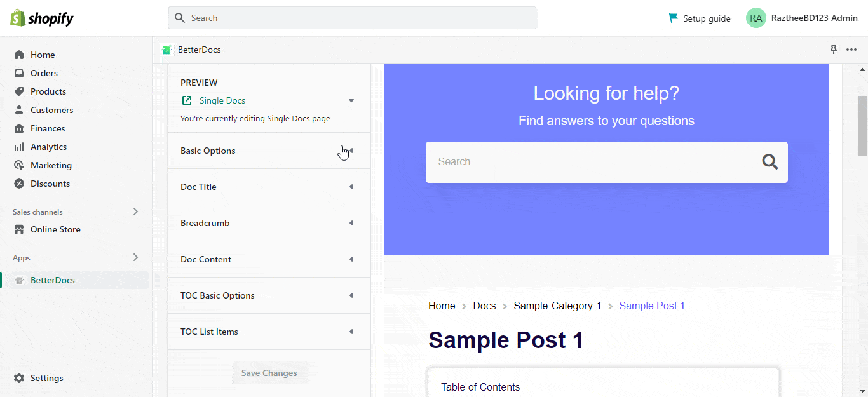Screen dimensions: 868x397
Task: Click the Setup guide flag icon
Action: click(673, 18)
